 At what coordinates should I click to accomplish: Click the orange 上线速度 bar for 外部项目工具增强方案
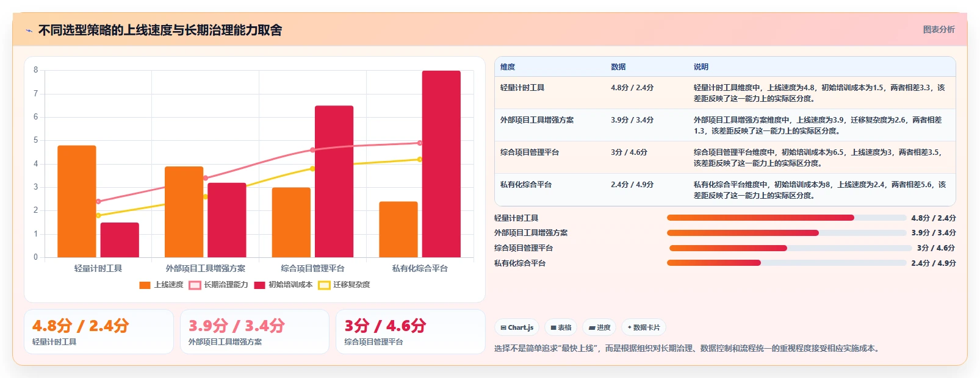[184, 212]
